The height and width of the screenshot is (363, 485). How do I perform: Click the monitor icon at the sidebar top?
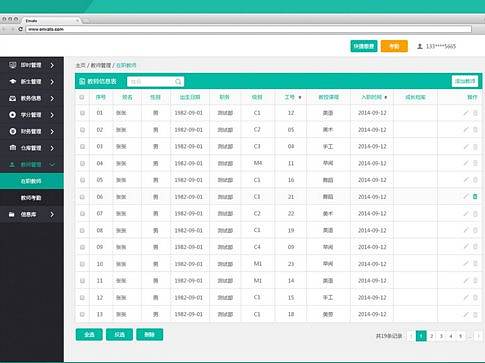pos(13,65)
